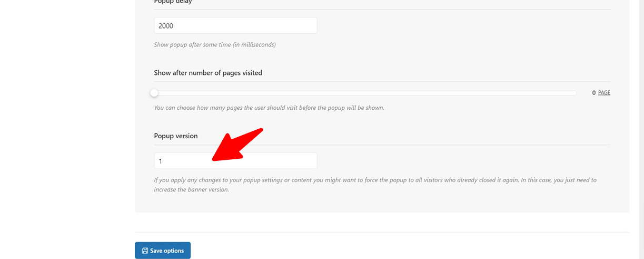Focus the Popup delay field containing 2000
Screen dimensions: 644x259
(235, 25)
